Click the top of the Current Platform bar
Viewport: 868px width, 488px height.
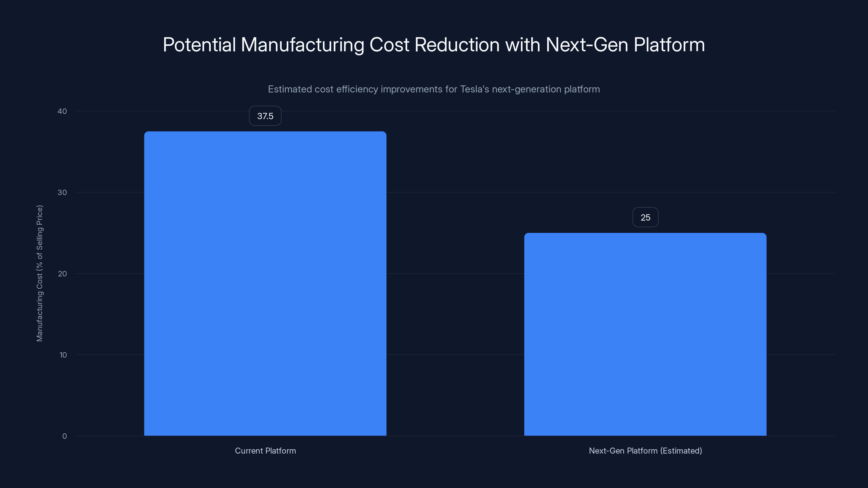[265, 132]
